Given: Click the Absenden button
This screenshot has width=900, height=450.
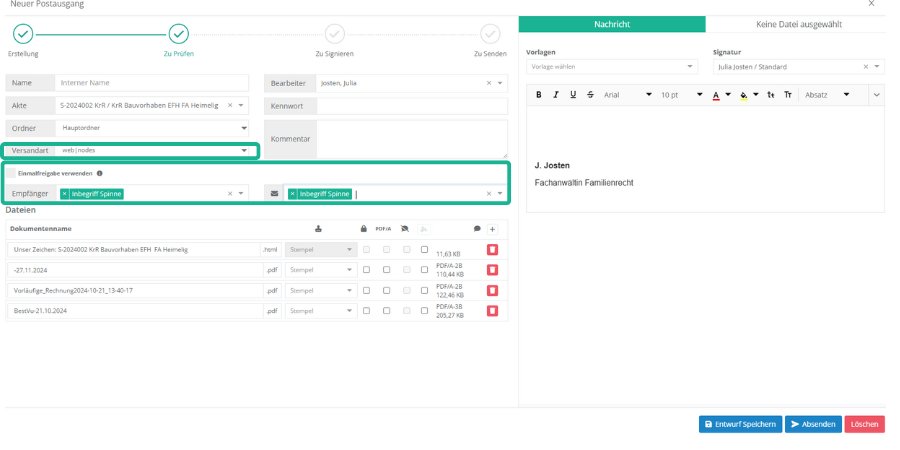Looking at the screenshot, I should pos(812,424).
